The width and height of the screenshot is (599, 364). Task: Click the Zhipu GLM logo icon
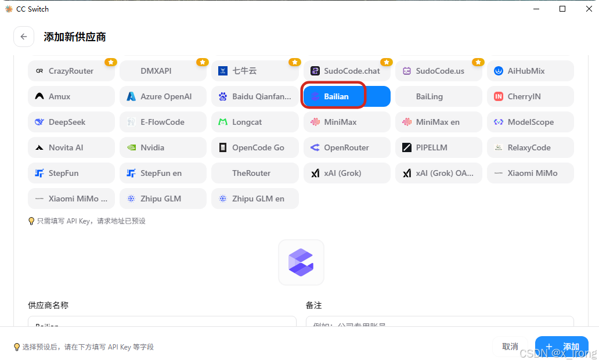(x=131, y=199)
